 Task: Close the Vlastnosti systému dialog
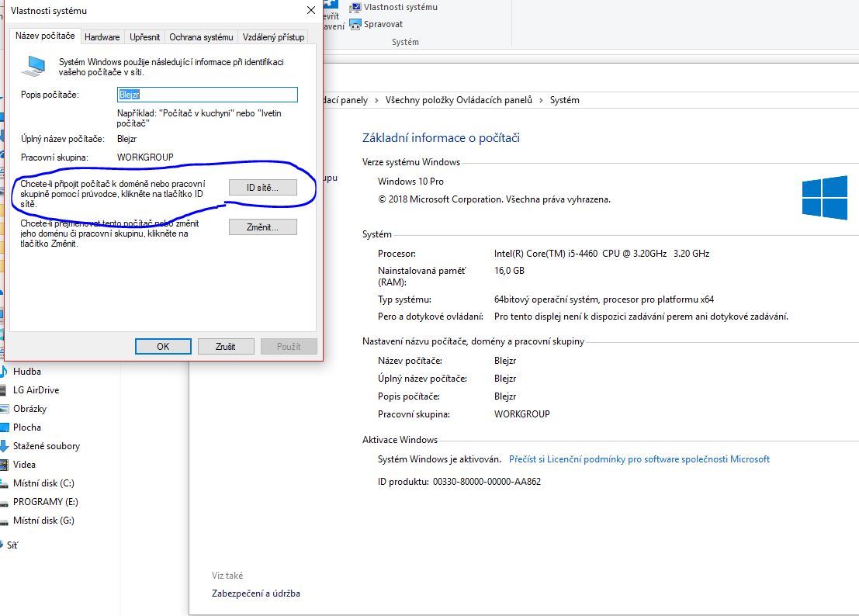310,10
